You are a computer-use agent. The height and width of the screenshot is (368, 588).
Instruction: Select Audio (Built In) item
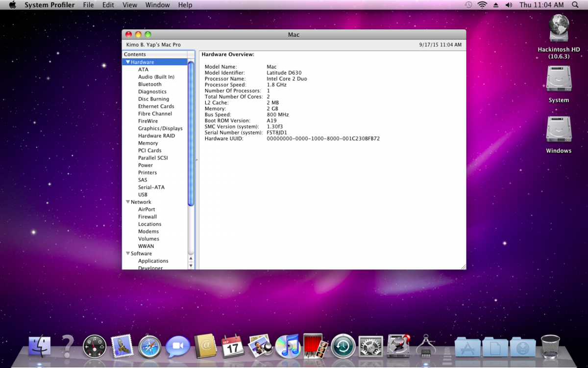(156, 77)
